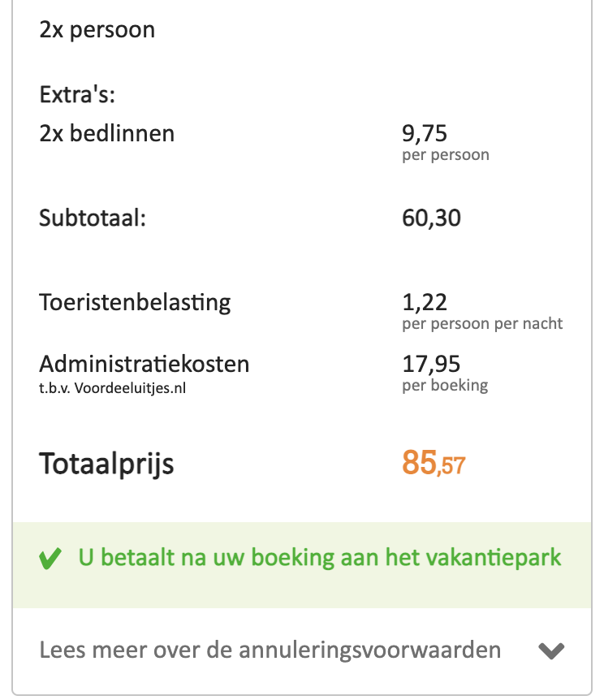Select the Administratiekosten label
This screenshot has width=604, height=700.
pos(145,364)
